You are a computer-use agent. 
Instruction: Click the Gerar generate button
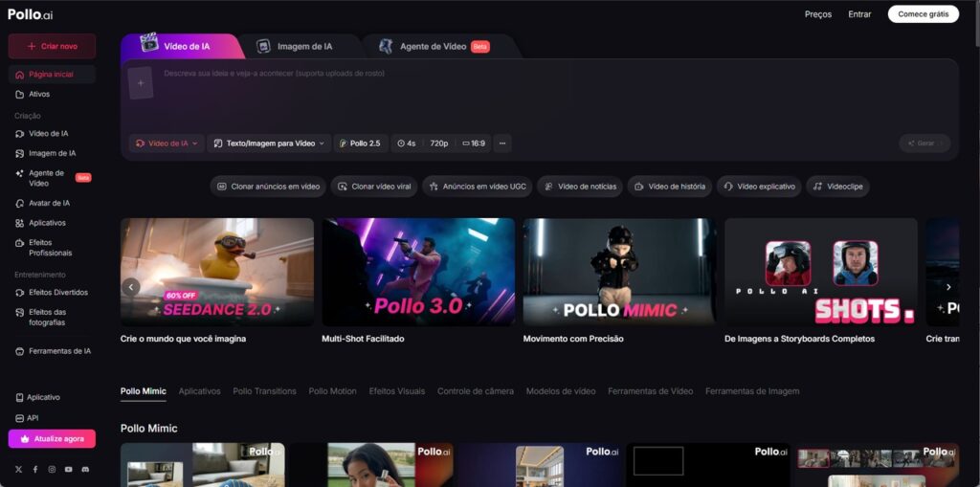924,144
